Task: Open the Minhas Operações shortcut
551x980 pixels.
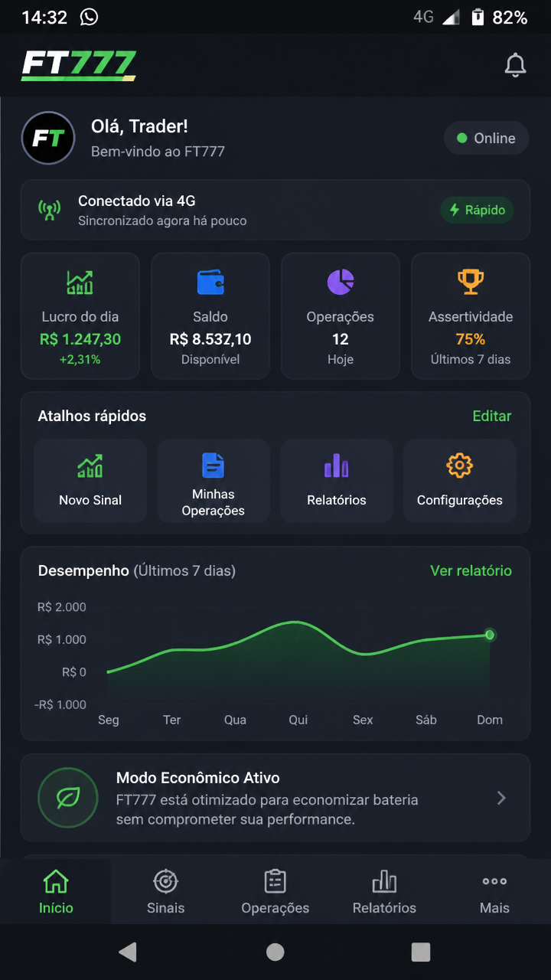Action: [214, 481]
